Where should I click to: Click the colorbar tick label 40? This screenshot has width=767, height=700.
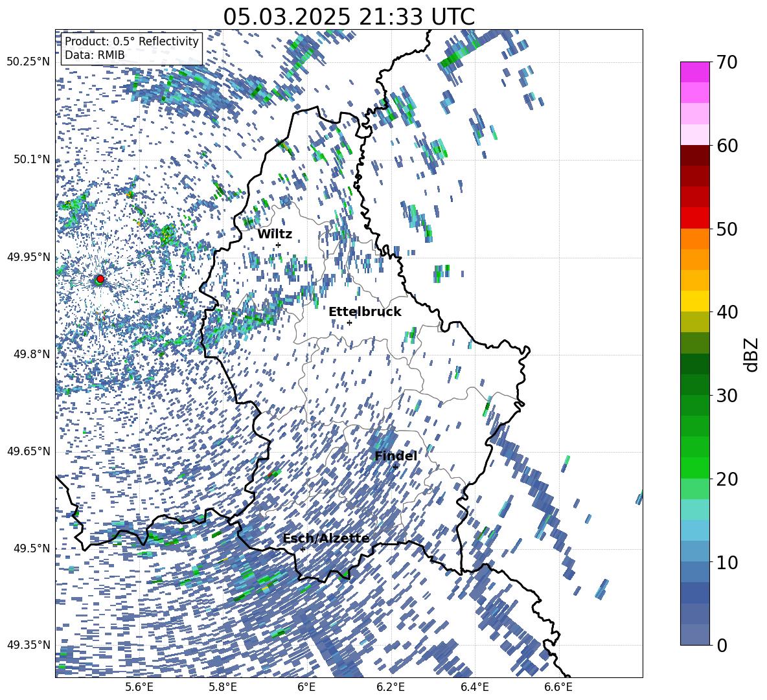coord(727,312)
